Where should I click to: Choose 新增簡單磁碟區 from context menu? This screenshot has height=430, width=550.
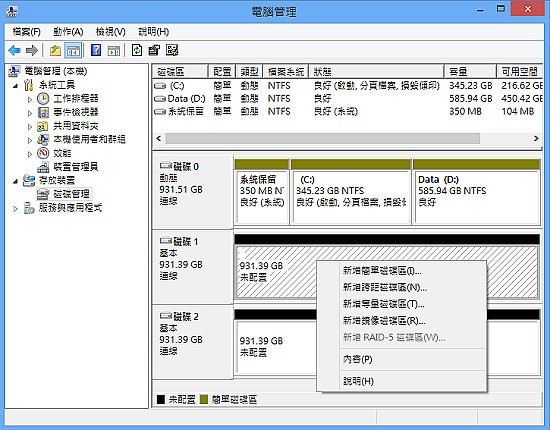(382, 271)
